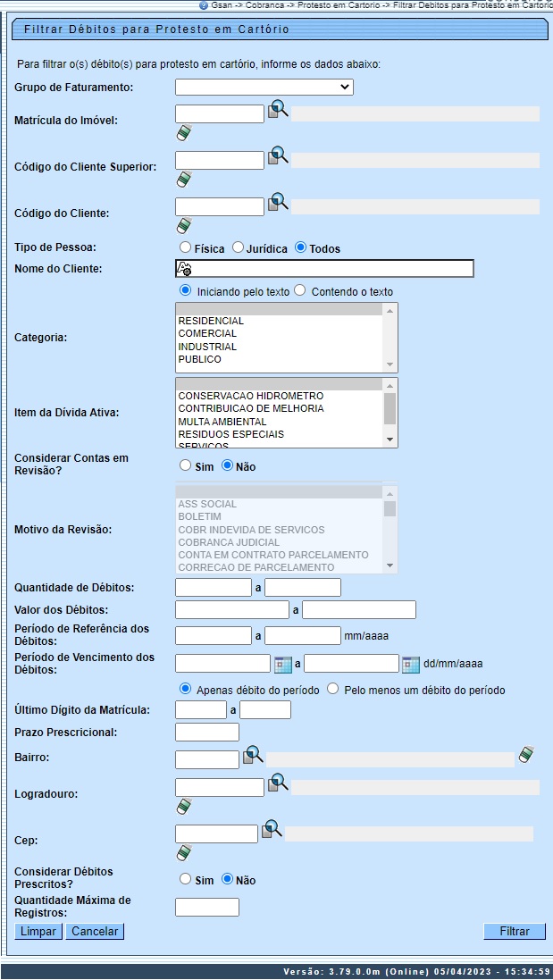The height and width of the screenshot is (980, 553).
Task: Select INDUSTRIAL in Categoria list
Action: (x=280, y=347)
